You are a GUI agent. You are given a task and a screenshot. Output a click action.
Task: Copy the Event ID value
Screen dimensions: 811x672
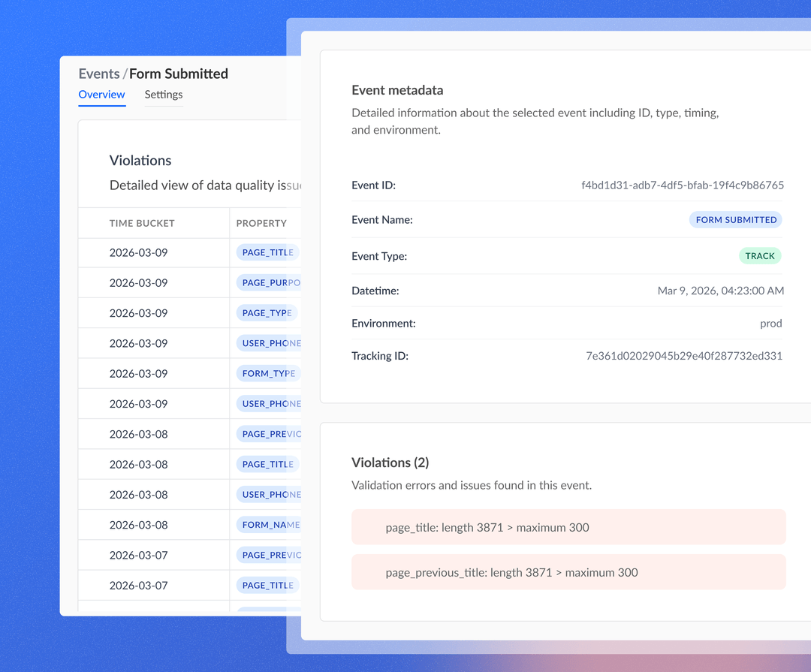(681, 185)
